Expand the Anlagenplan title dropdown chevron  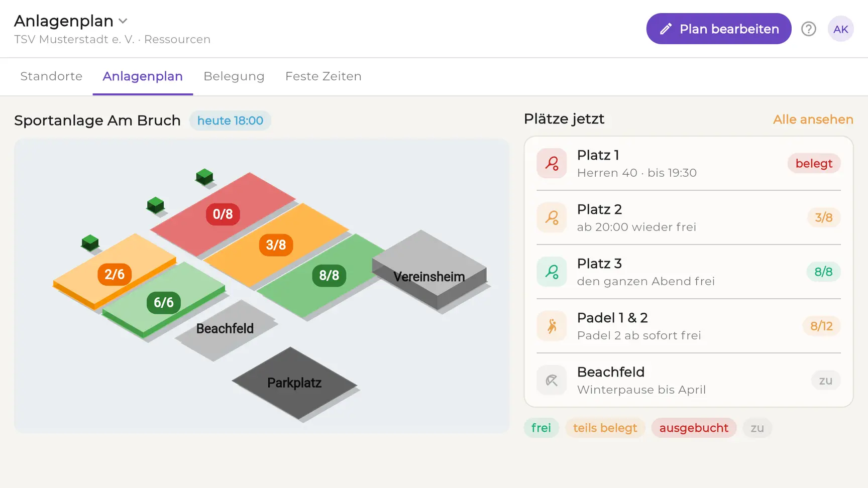[123, 21]
